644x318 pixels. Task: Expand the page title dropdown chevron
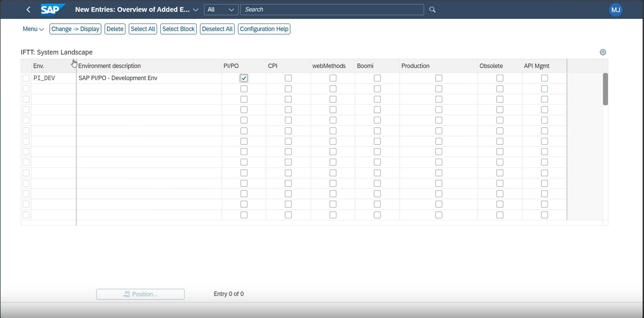click(x=195, y=10)
